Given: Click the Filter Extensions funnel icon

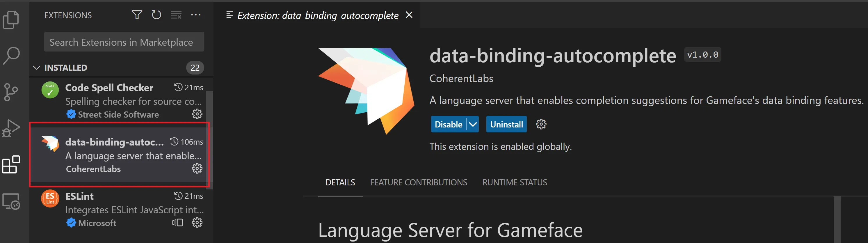Looking at the screenshot, I should [x=137, y=15].
